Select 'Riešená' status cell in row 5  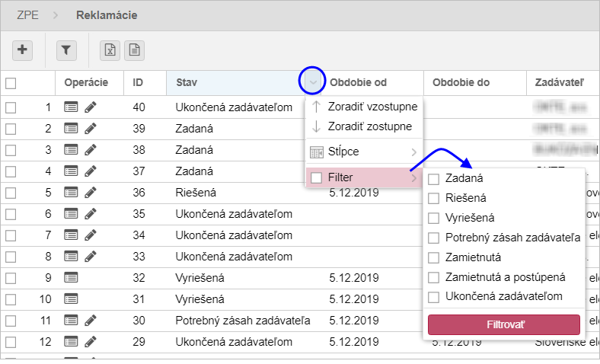click(x=196, y=192)
